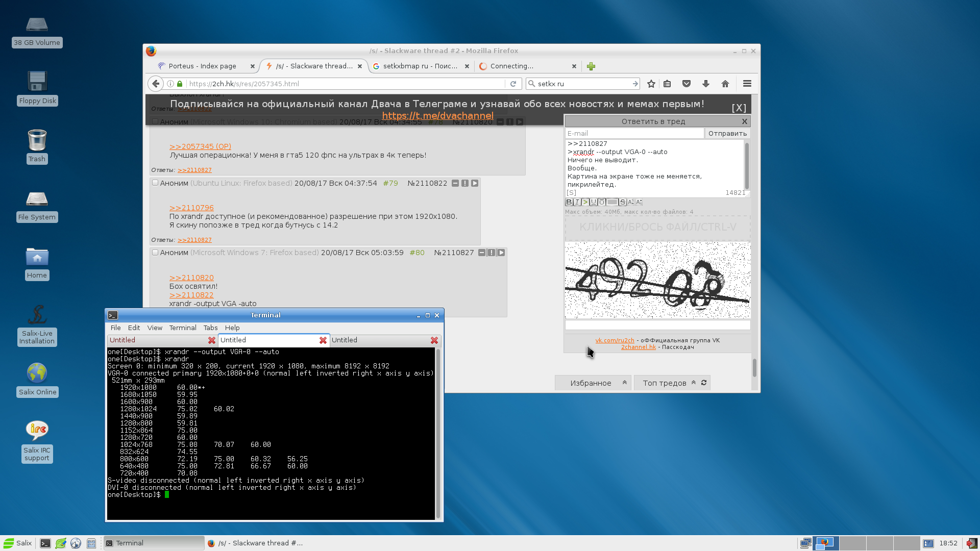980x551 pixels.
Task: Click the E-mail input field
Action: pyautogui.click(x=634, y=133)
